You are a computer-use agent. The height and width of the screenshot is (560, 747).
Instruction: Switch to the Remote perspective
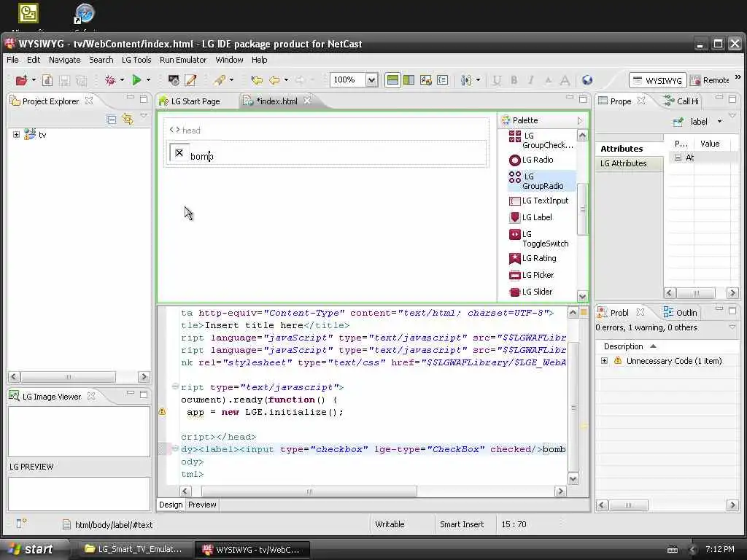(x=711, y=80)
